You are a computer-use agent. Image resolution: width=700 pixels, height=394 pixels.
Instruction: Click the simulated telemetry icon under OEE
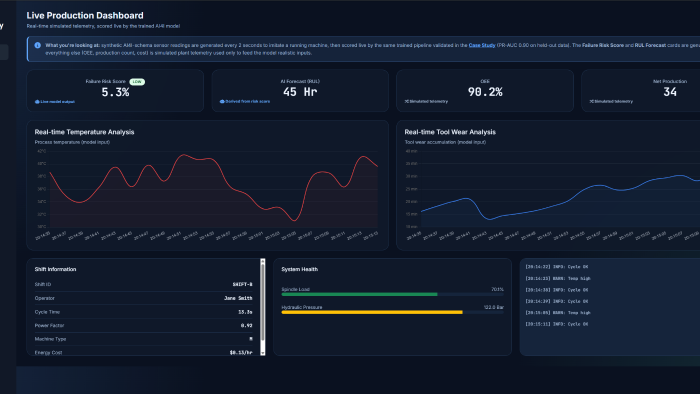(407, 101)
